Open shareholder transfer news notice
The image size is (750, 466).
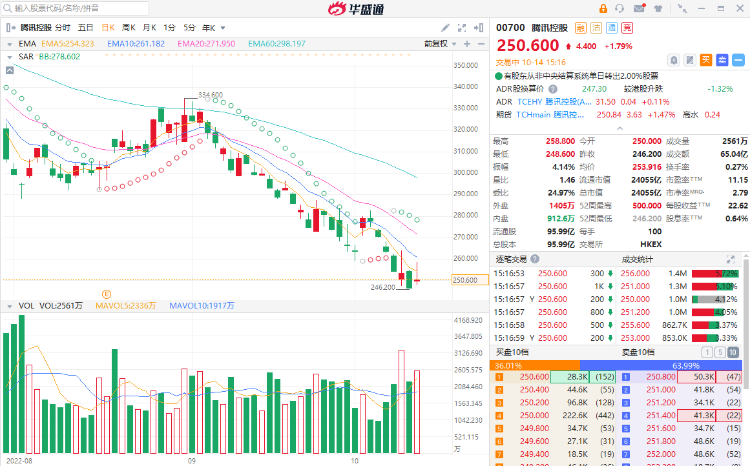(x=577, y=76)
